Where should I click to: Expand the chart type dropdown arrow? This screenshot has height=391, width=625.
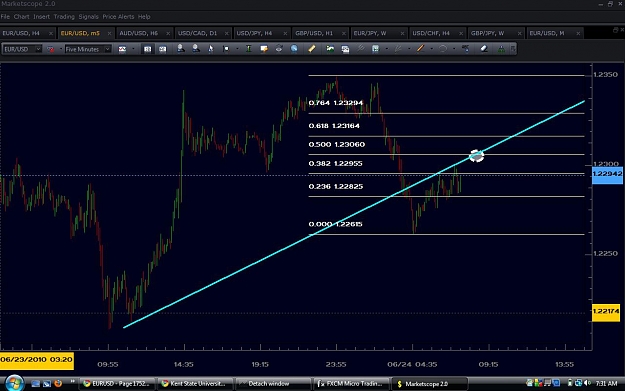133,49
